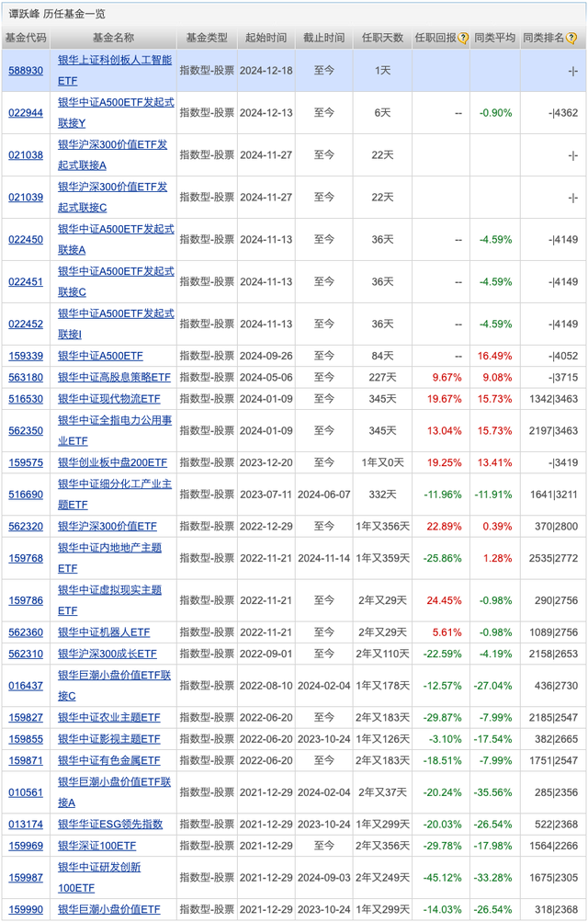Open fund code 010561
This screenshot has width=588, height=922.
(x=26, y=792)
